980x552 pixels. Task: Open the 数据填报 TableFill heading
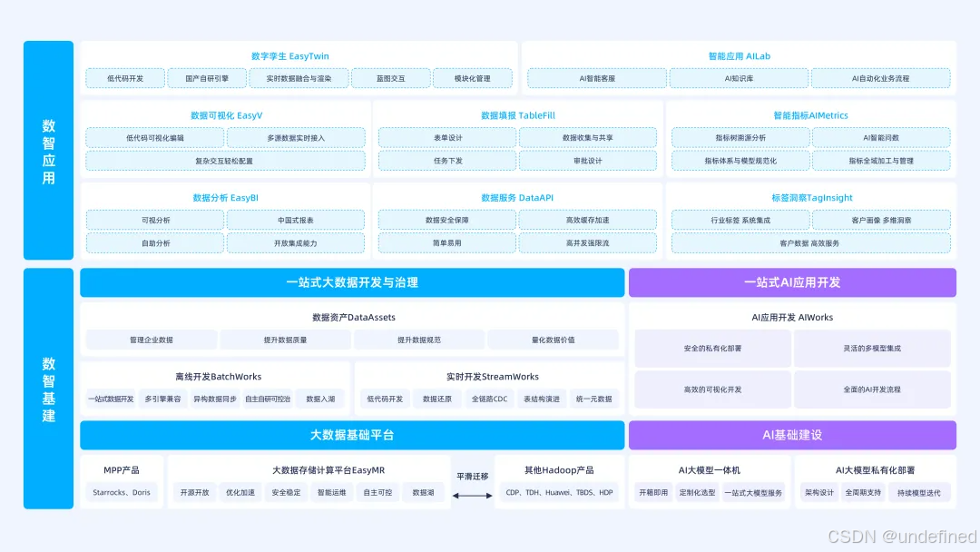click(517, 115)
